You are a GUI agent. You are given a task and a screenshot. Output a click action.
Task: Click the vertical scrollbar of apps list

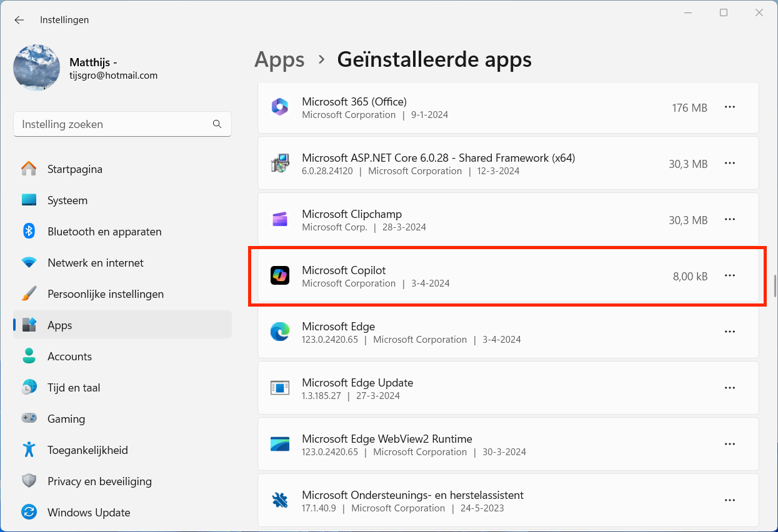[774, 280]
